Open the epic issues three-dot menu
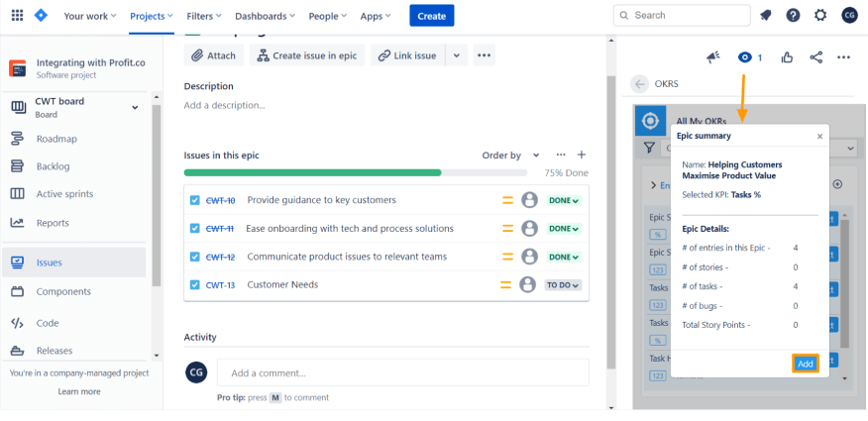868x421 pixels. [561, 155]
